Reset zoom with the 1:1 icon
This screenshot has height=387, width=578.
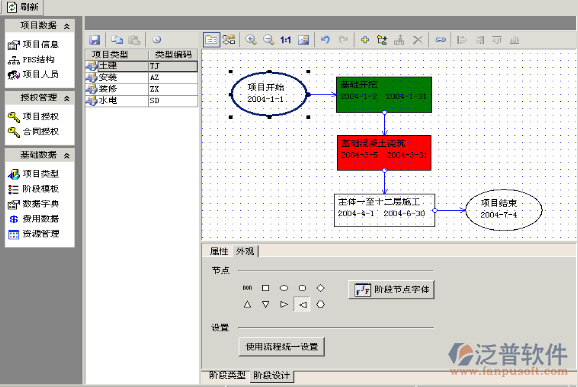click(x=285, y=40)
